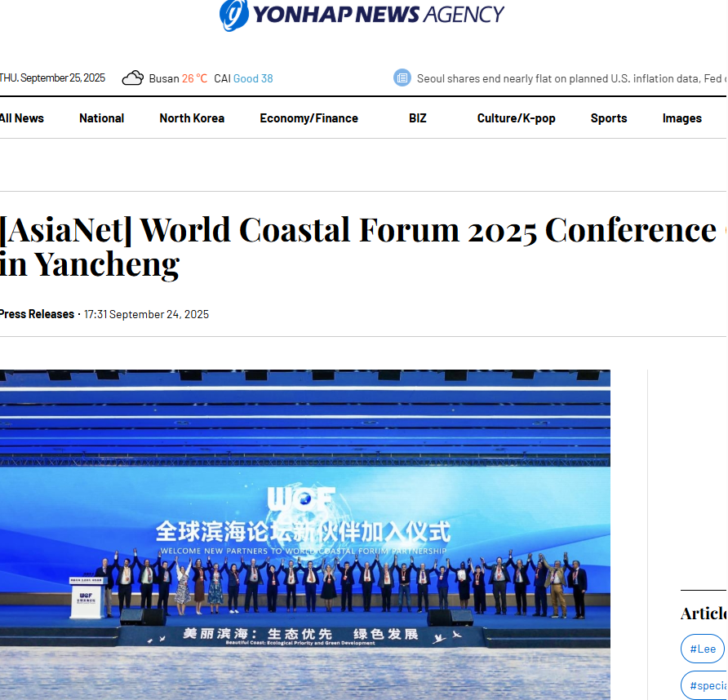Click the THU. September 25, 2025 date

pyautogui.click(x=53, y=78)
